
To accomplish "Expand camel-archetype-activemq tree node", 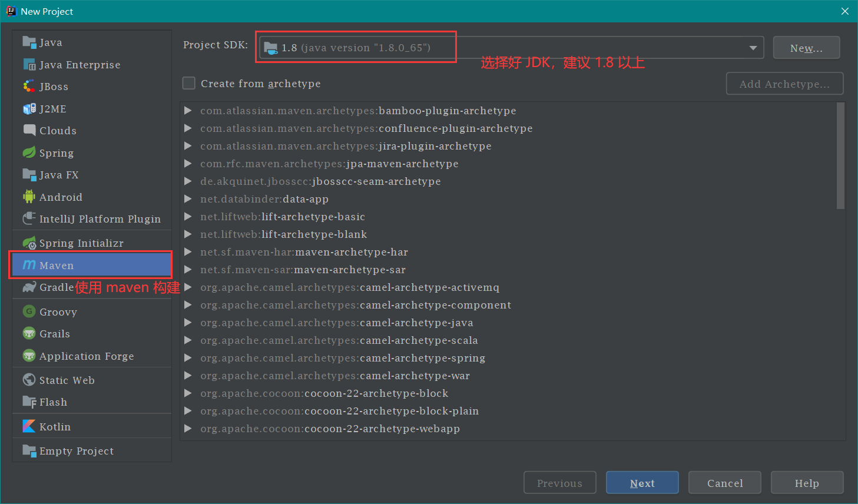I will (188, 287).
